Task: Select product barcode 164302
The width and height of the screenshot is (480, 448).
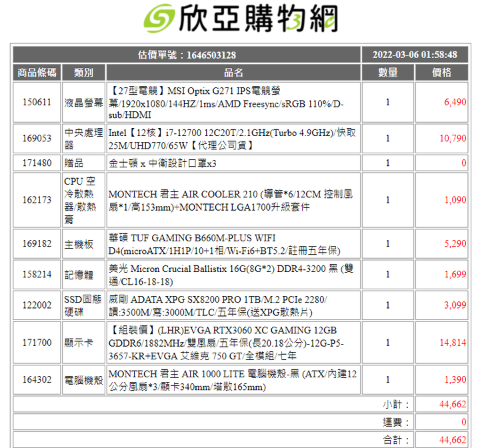Action: pyautogui.click(x=37, y=380)
